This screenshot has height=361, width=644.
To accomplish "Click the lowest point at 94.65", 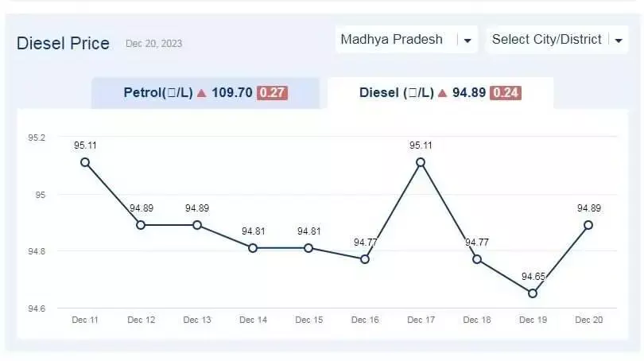I will [x=533, y=293].
